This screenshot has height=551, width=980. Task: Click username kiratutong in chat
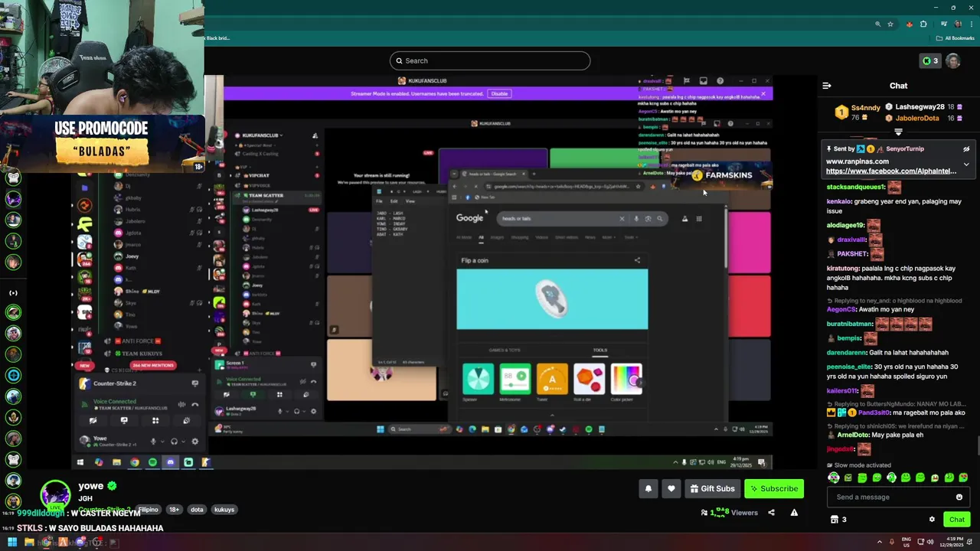(844, 269)
